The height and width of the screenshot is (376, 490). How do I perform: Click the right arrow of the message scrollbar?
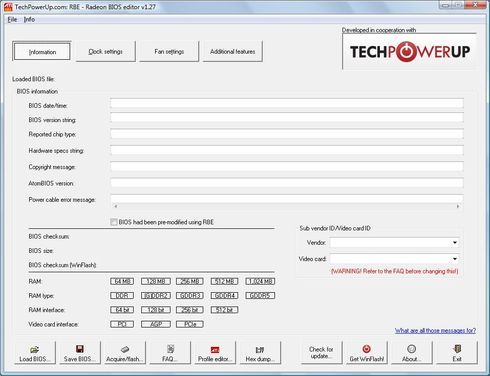pyautogui.click(x=458, y=206)
